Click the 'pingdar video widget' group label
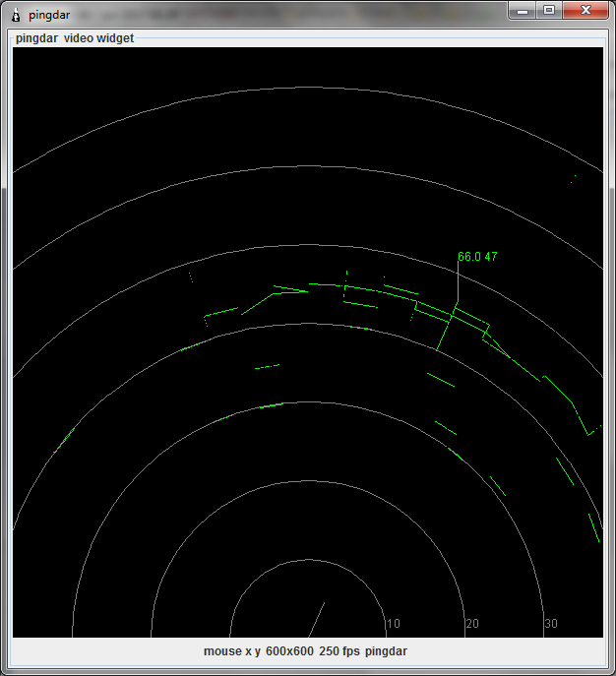This screenshot has width=616, height=676. (75, 38)
